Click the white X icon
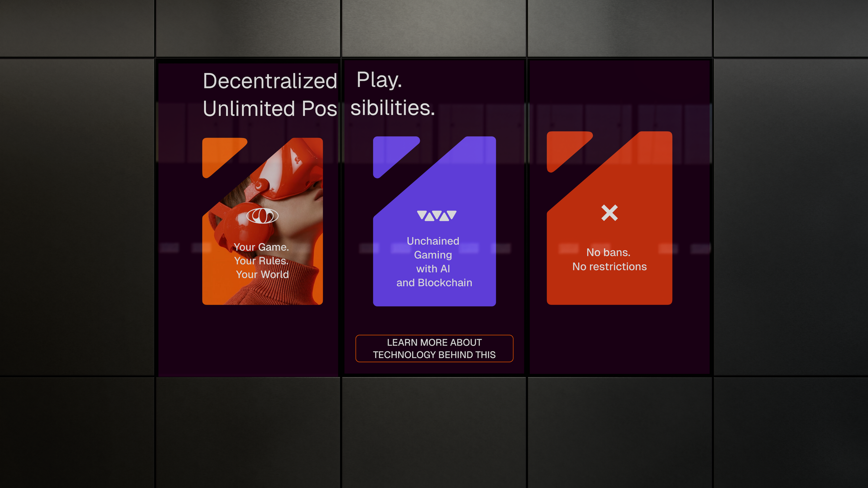The height and width of the screenshot is (488, 868). point(609,213)
